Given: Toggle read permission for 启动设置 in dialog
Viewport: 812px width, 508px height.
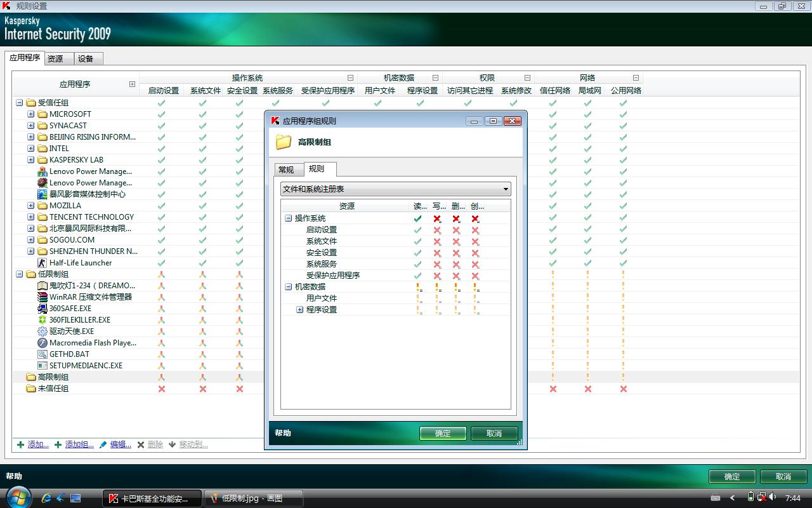Looking at the screenshot, I should [x=417, y=230].
